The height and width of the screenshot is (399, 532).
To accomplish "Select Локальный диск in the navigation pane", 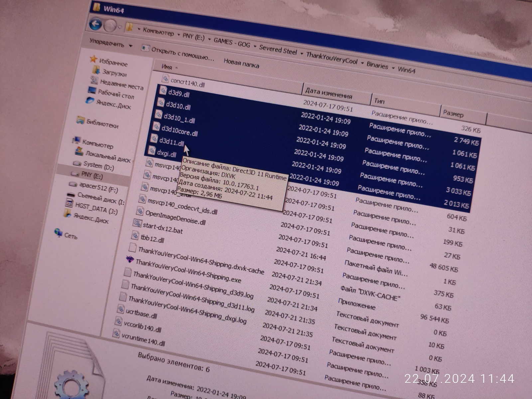I will [108, 156].
